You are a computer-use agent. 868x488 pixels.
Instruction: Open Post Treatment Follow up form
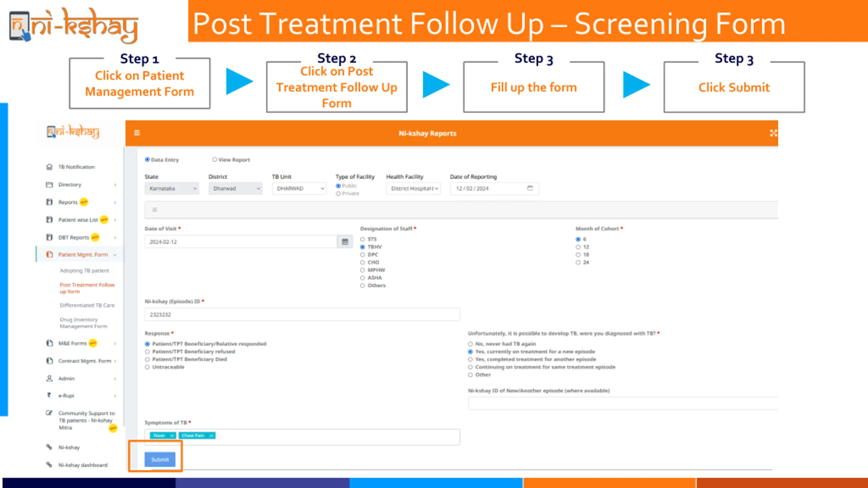pos(87,288)
